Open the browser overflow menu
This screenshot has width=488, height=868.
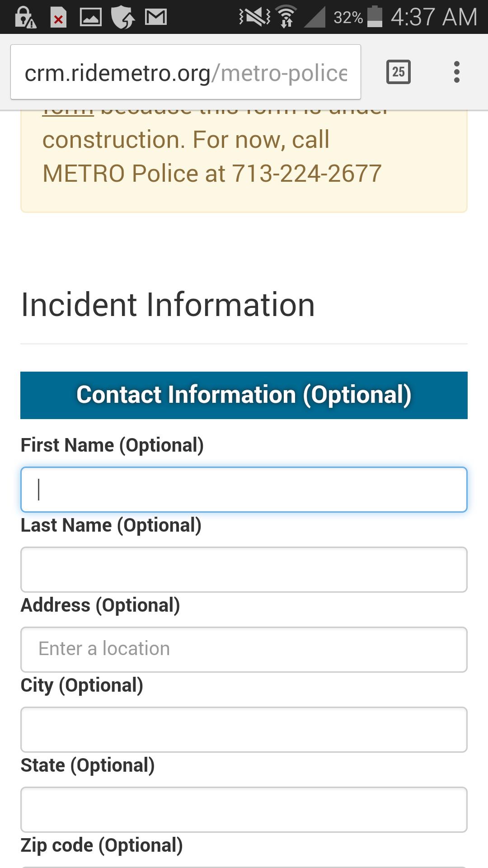pos(457,71)
